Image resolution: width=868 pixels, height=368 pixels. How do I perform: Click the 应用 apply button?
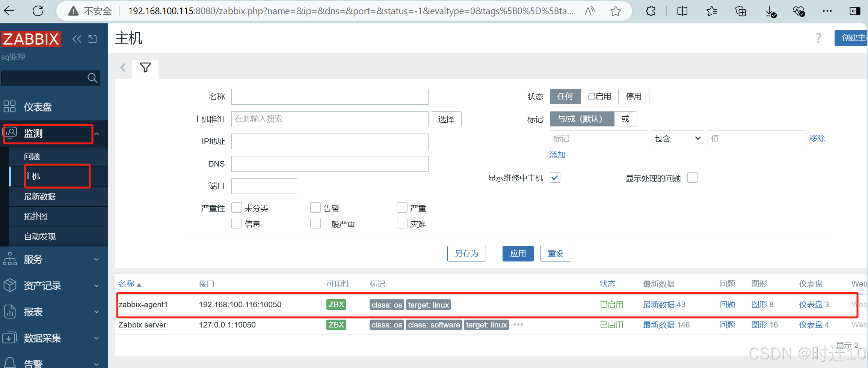coord(518,254)
